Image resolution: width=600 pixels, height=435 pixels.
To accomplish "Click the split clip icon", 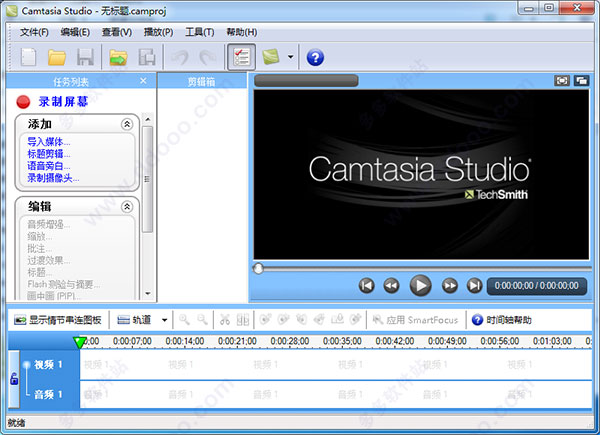I will pyautogui.click(x=243, y=319).
